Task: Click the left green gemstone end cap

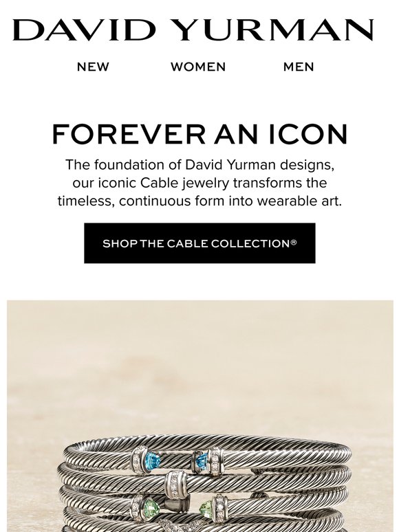Action: (151, 507)
